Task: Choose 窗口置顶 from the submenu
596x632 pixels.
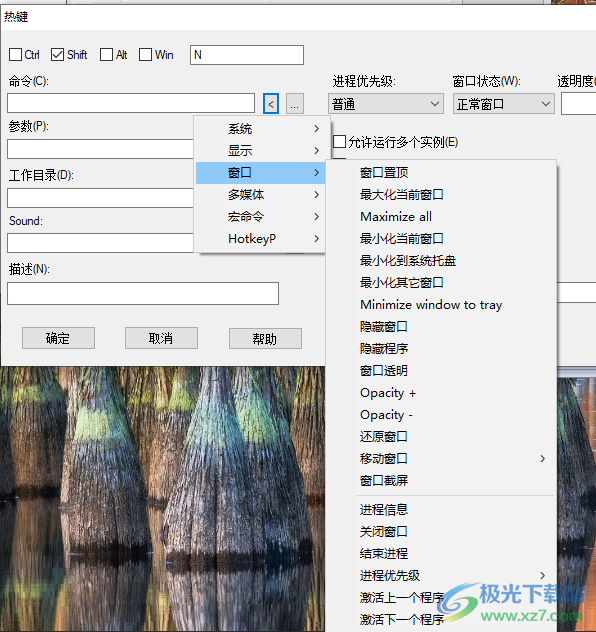Action: click(x=441, y=173)
